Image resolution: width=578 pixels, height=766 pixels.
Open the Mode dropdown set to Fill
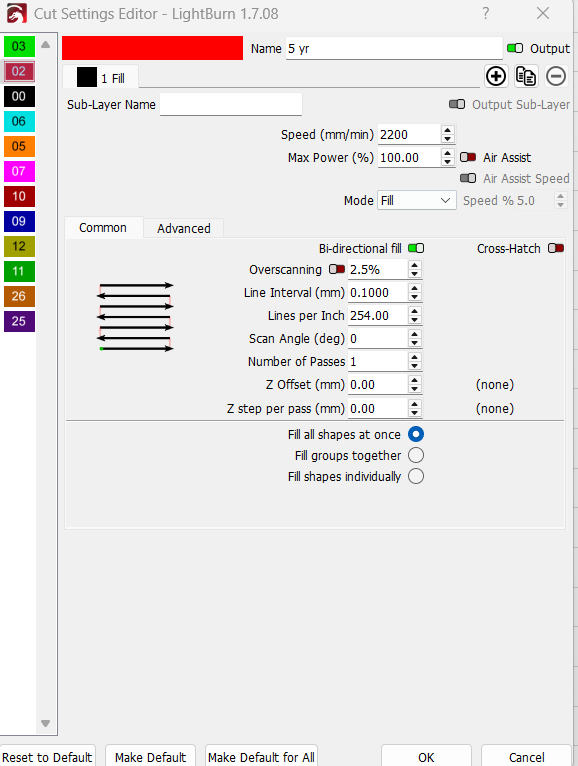pos(416,201)
